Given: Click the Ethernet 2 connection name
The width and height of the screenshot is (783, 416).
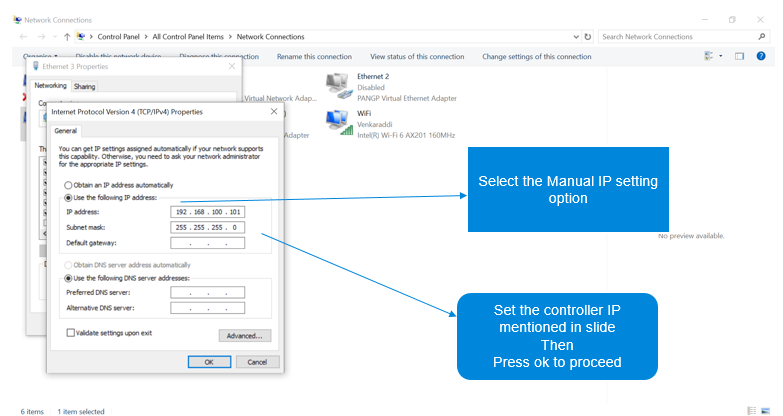Looking at the screenshot, I should point(373,76).
